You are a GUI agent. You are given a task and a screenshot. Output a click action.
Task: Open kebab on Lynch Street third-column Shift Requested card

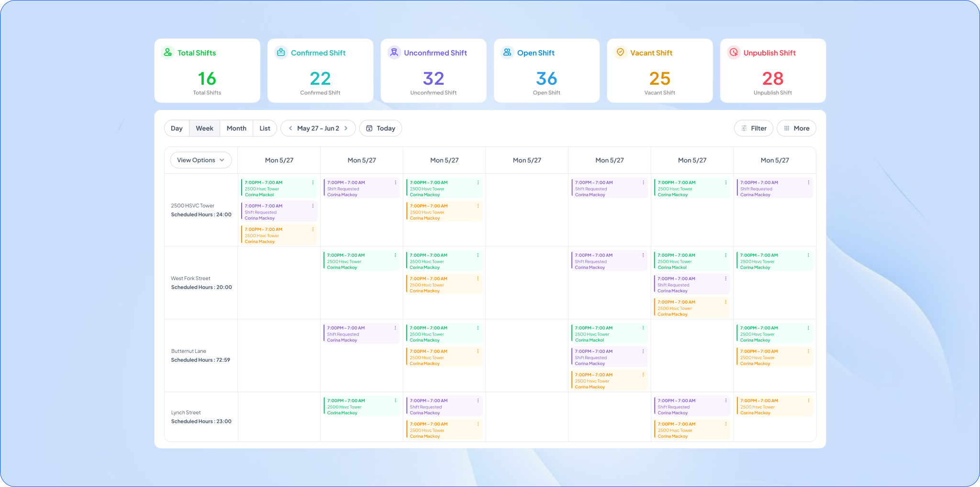tap(478, 401)
